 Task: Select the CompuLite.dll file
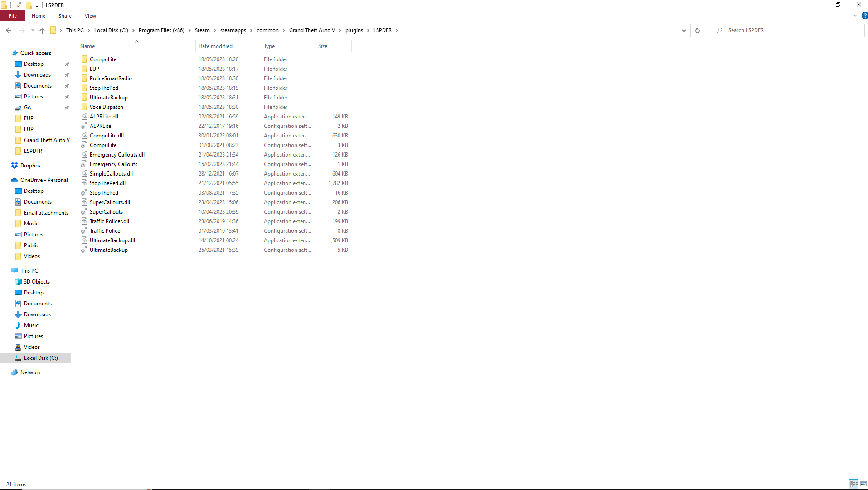coord(107,136)
